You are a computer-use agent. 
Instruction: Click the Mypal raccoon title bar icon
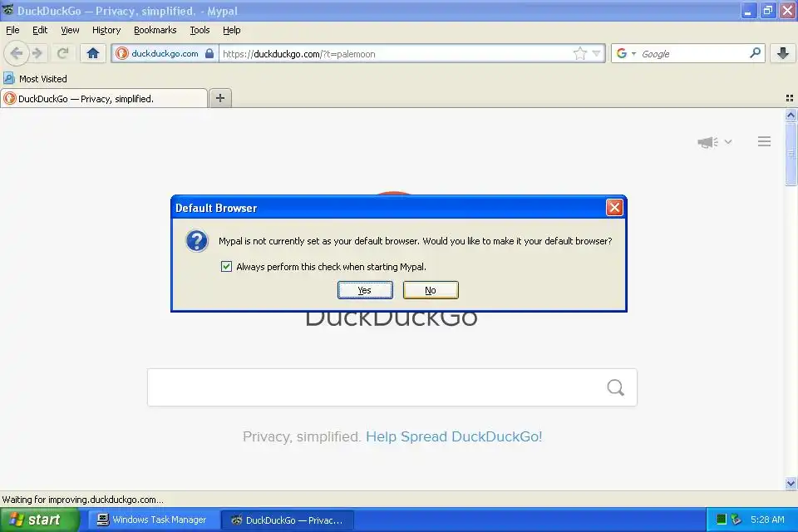[7, 10]
